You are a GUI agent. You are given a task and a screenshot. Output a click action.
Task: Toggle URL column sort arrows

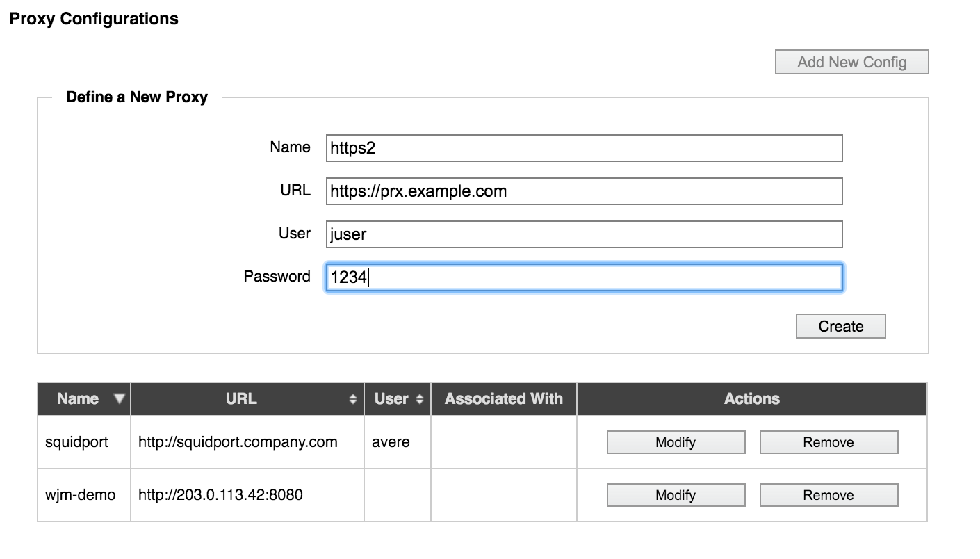tap(353, 399)
